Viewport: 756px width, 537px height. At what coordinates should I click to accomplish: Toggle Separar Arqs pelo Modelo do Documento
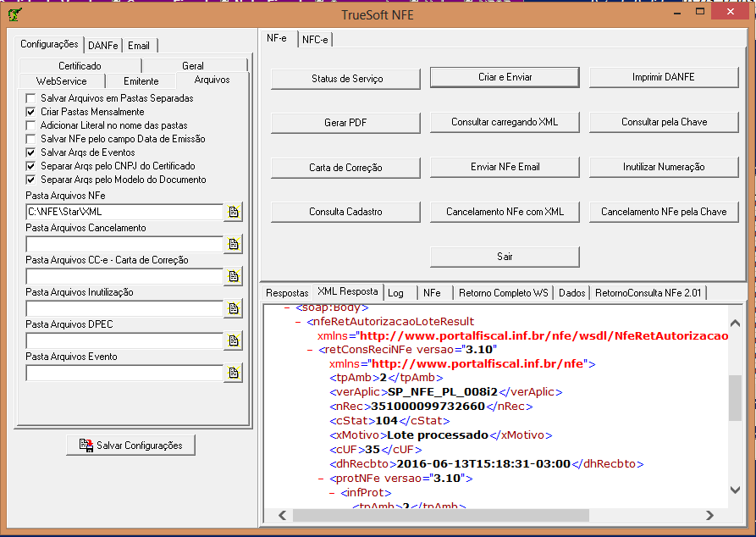pos(30,180)
